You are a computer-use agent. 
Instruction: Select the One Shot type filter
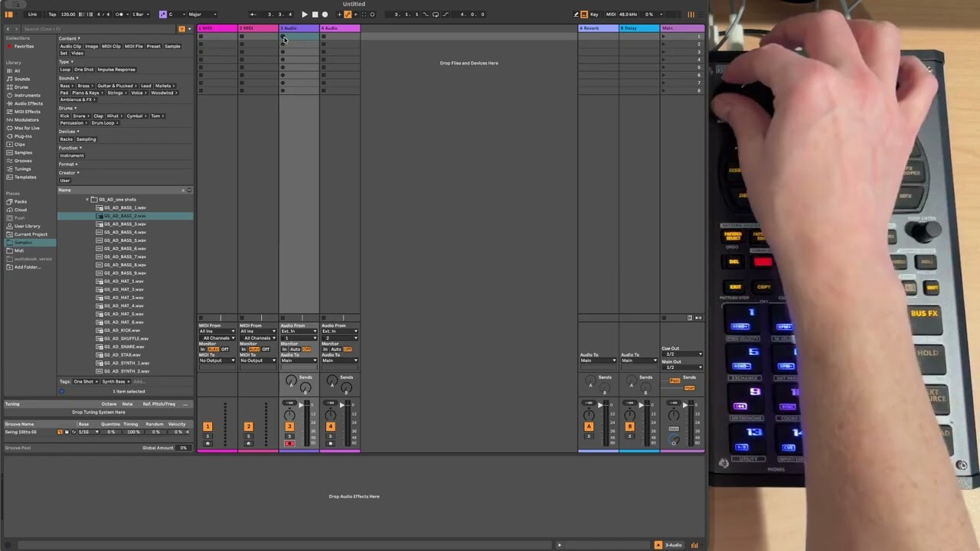pyautogui.click(x=83, y=70)
